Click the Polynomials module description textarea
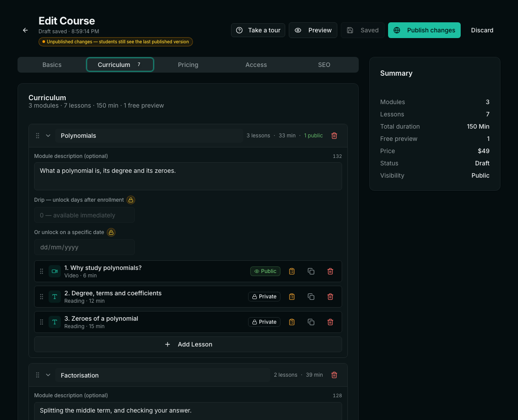Image resolution: width=518 pixels, height=420 pixels. pyautogui.click(x=188, y=176)
